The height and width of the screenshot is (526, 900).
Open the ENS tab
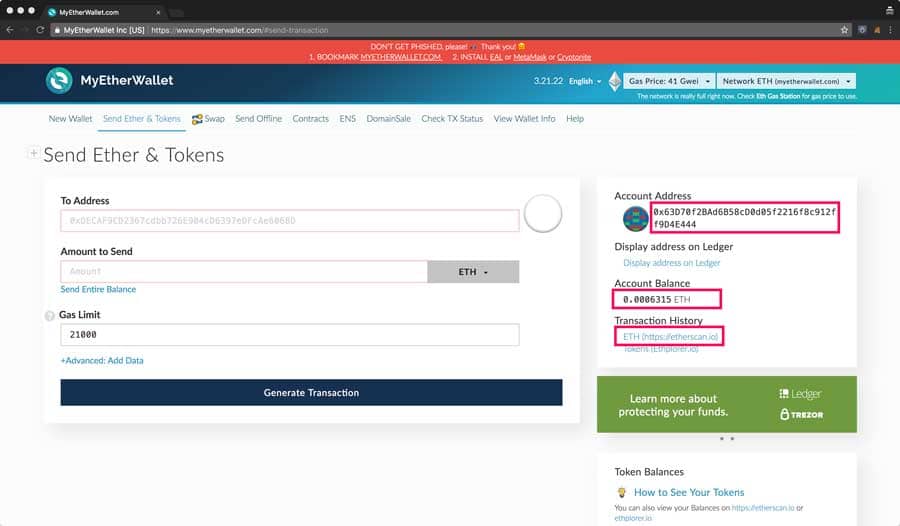pyautogui.click(x=347, y=119)
